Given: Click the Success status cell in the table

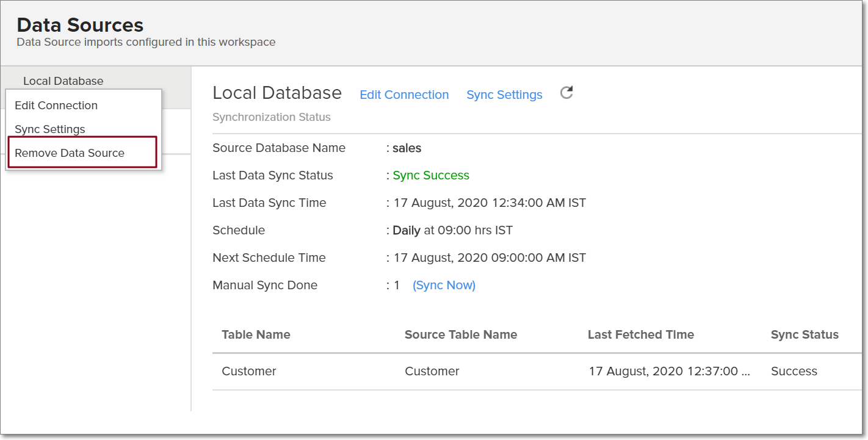Looking at the screenshot, I should 794,372.
